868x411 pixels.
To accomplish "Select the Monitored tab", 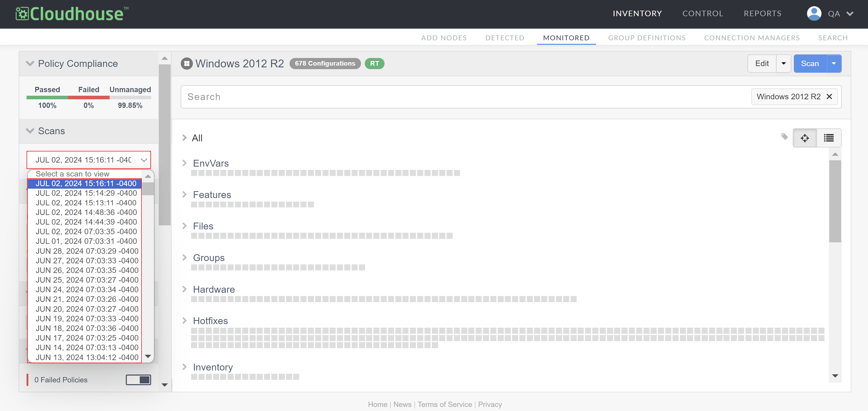I will pos(566,38).
